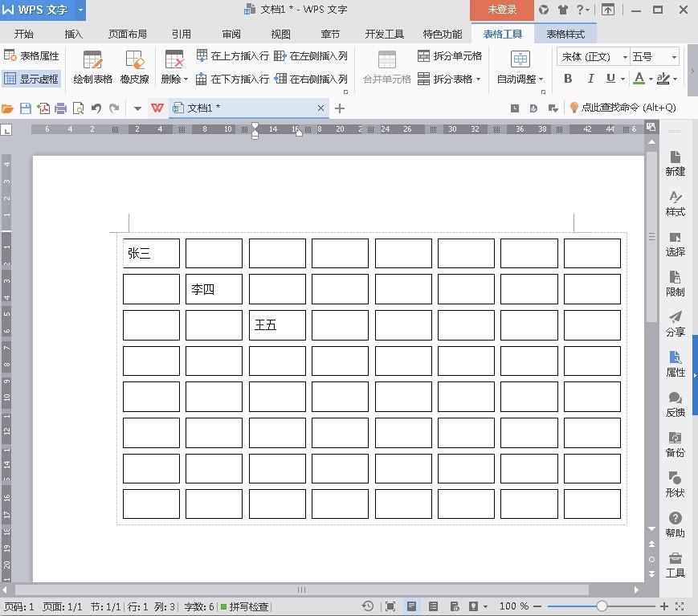The image size is (698, 616).
Task: Click the print icon
Action: click(x=60, y=108)
